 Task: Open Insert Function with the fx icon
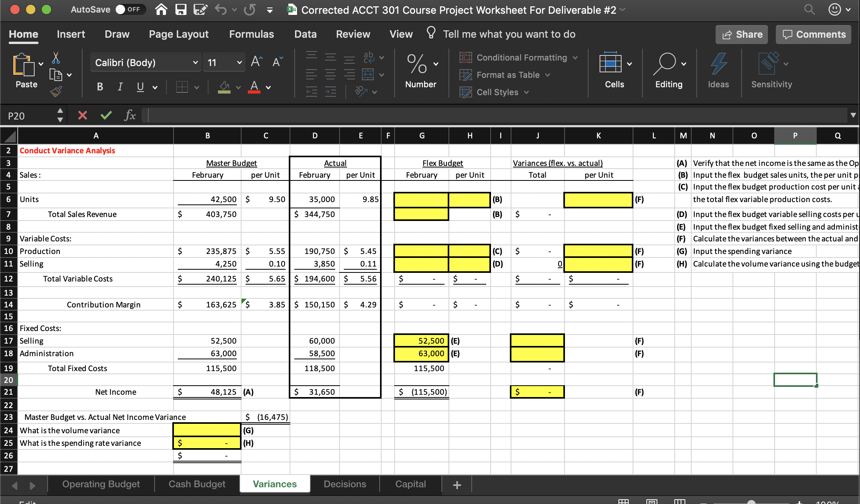[x=130, y=115]
